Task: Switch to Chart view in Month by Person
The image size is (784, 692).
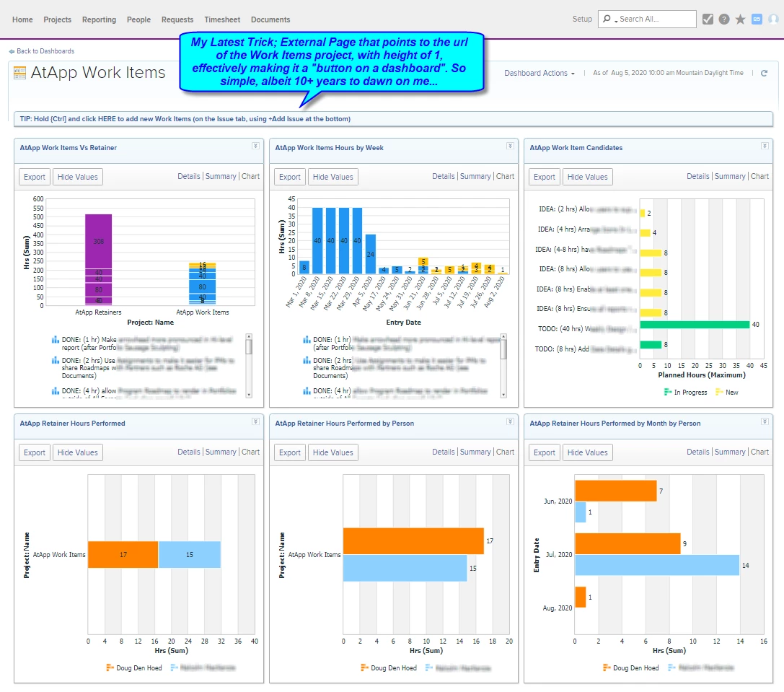Action: pos(759,452)
